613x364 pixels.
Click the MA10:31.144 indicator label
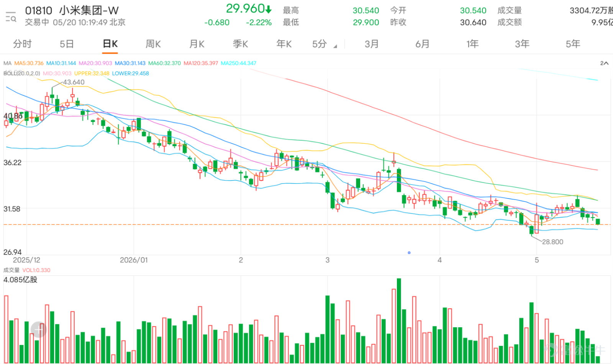pyautogui.click(x=61, y=63)
